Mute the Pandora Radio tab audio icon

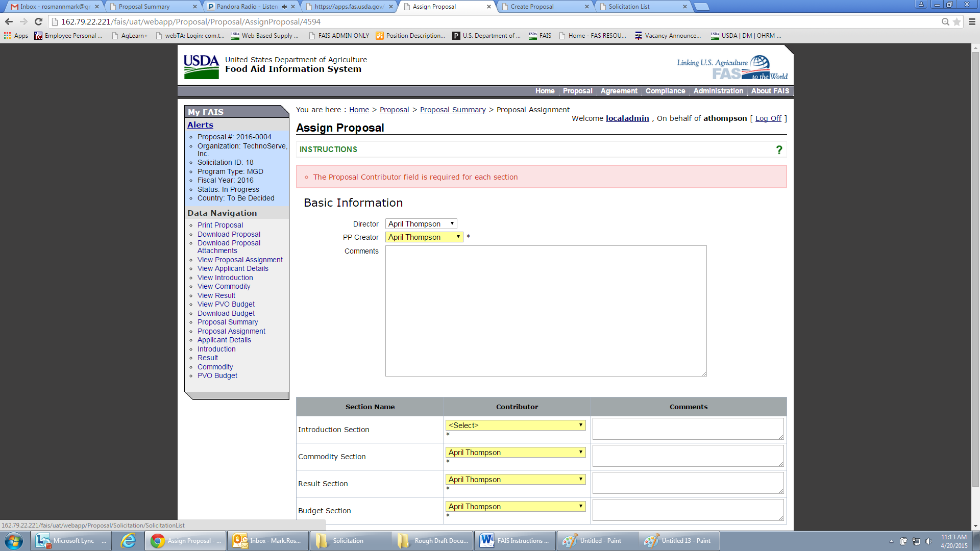click(x=284, y=7)
